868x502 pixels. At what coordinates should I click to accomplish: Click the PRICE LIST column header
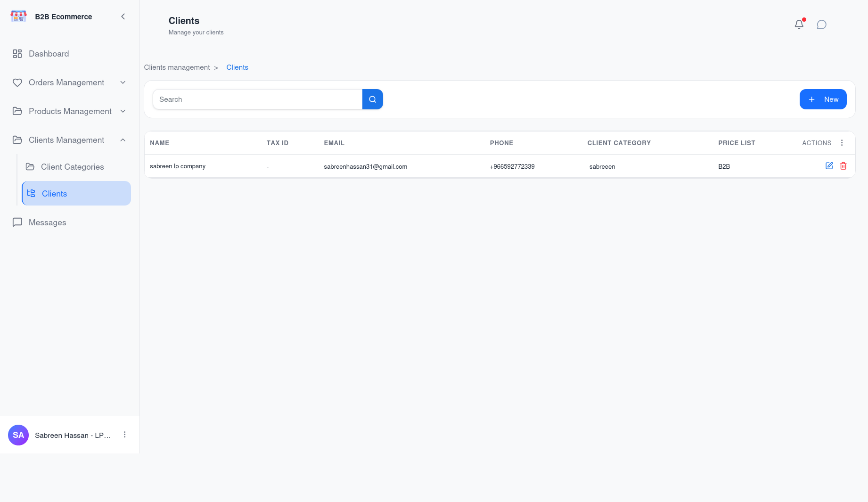[x=737, y=143]
